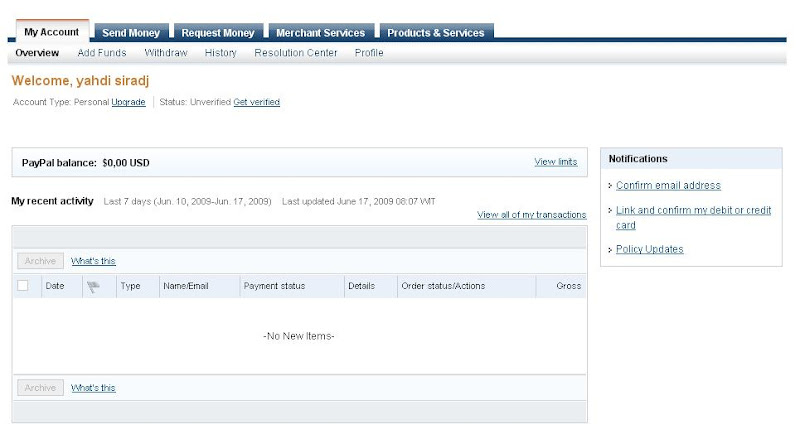Click the Date column header
The width and height of the screenshot is (800, 434).
(x=55, y=286)
